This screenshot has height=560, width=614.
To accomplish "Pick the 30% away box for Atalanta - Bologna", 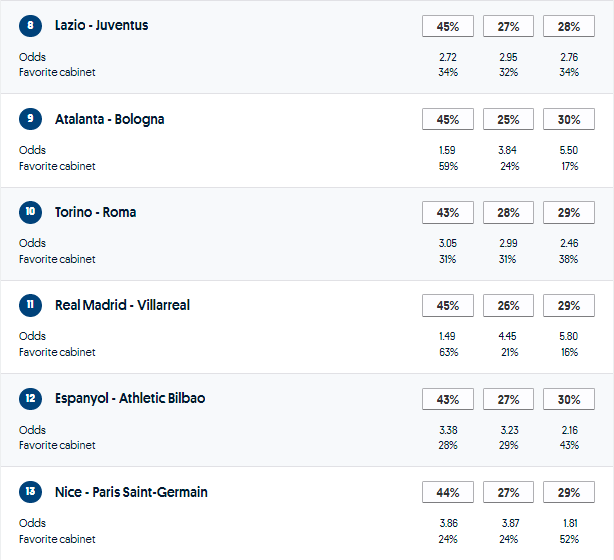I will pyautogui.click(x=568, y=119).
